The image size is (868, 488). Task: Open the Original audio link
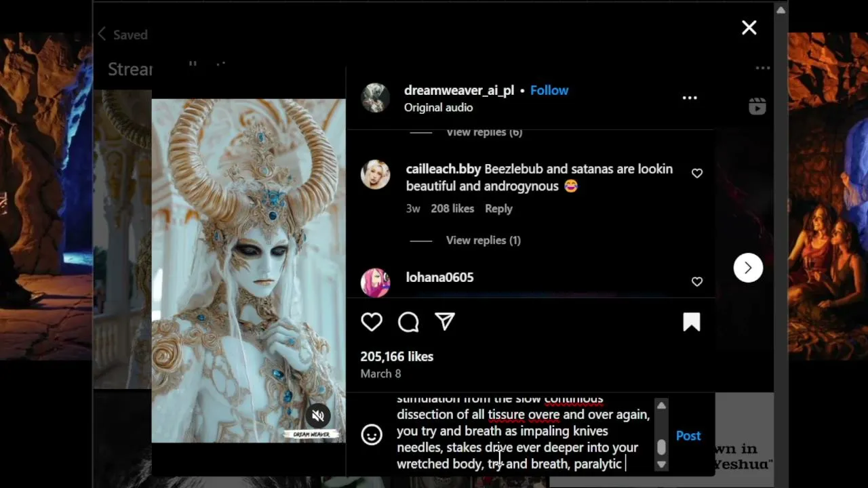tap(438, 108)
